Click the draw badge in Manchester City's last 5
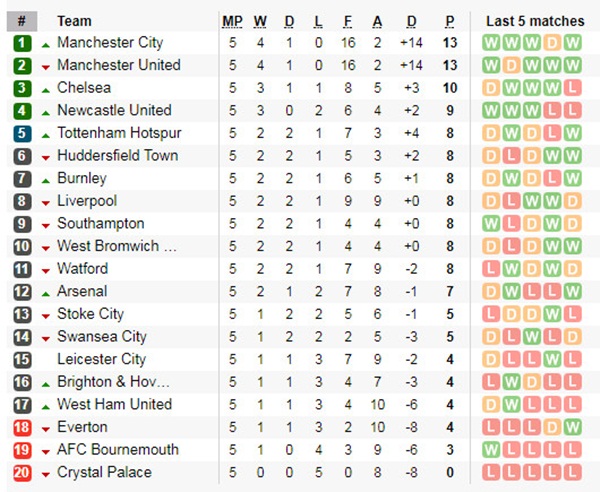Viewport: 600px width, 492px height. click(551, 43)
